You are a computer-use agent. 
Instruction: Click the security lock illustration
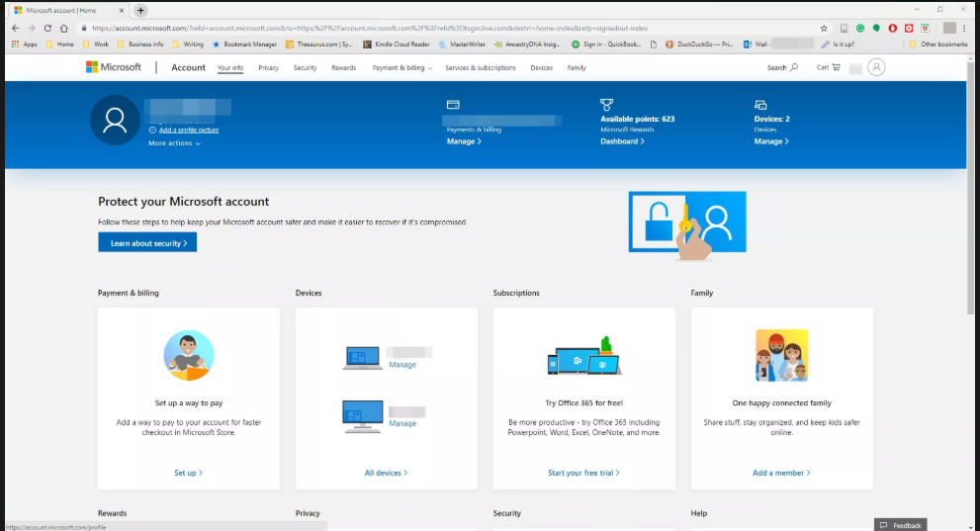click(687, 224)
